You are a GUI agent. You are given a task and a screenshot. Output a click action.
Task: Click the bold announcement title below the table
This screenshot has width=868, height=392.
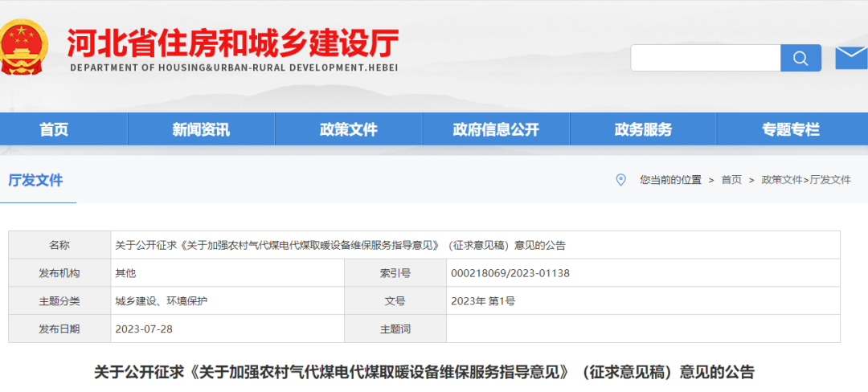point(424,372)
